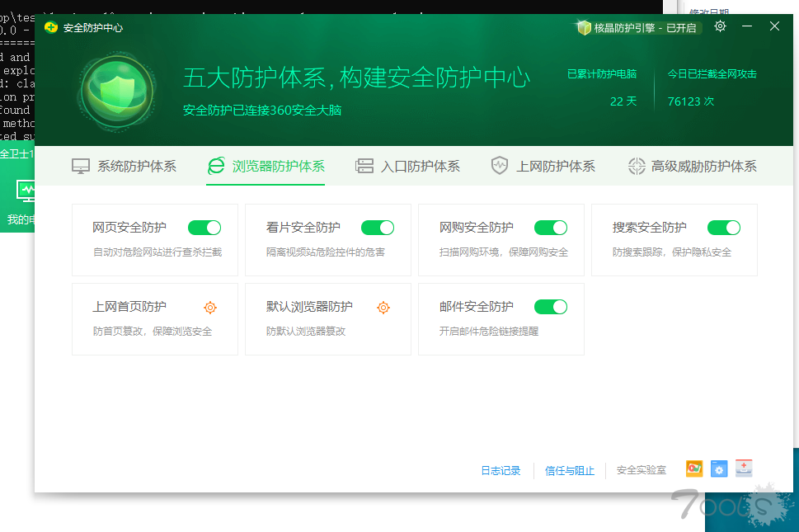Click the 安全防护中心 title logo icon
Screen dimensions: 799x532
[51, 27]
